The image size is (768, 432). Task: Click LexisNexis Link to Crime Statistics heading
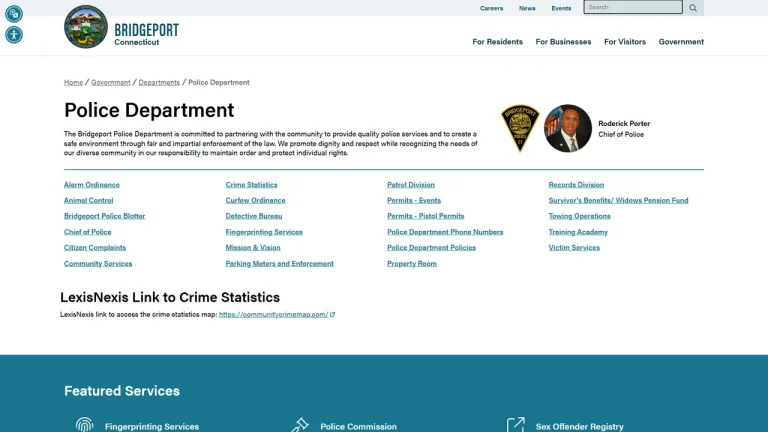(170, 297)
